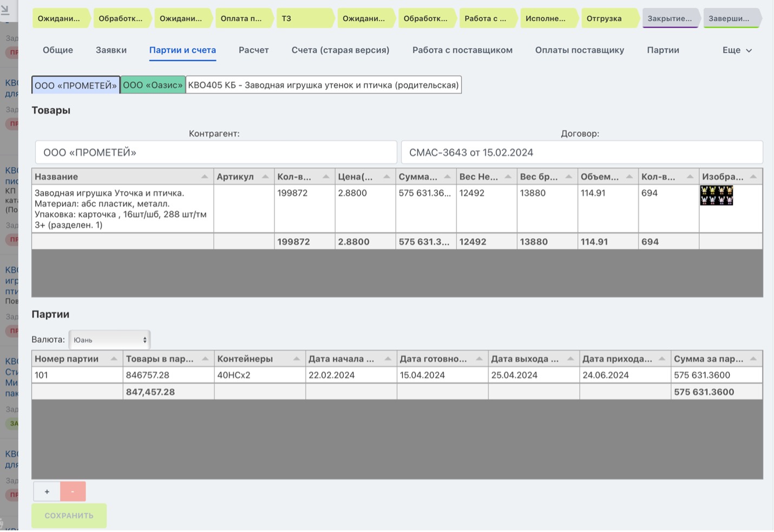This screenshot has height=532, width=774.
Task: Sort by Цена column arrow
Action: 386,177
